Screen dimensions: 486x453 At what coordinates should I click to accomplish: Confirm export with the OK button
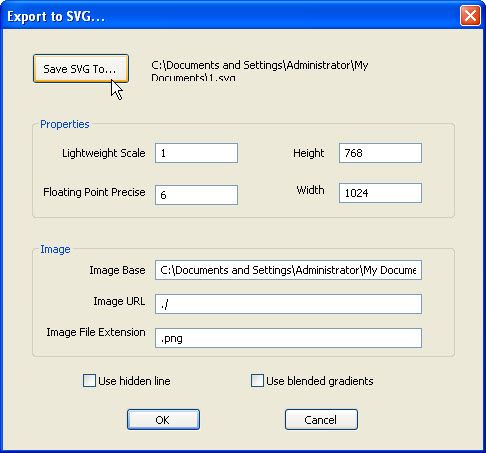coord(163,420)
